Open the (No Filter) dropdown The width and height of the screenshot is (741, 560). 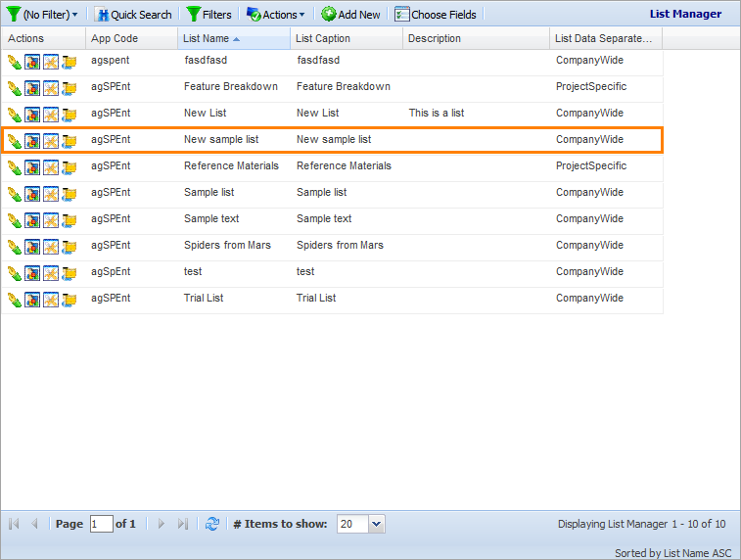[x=42, y=15]
